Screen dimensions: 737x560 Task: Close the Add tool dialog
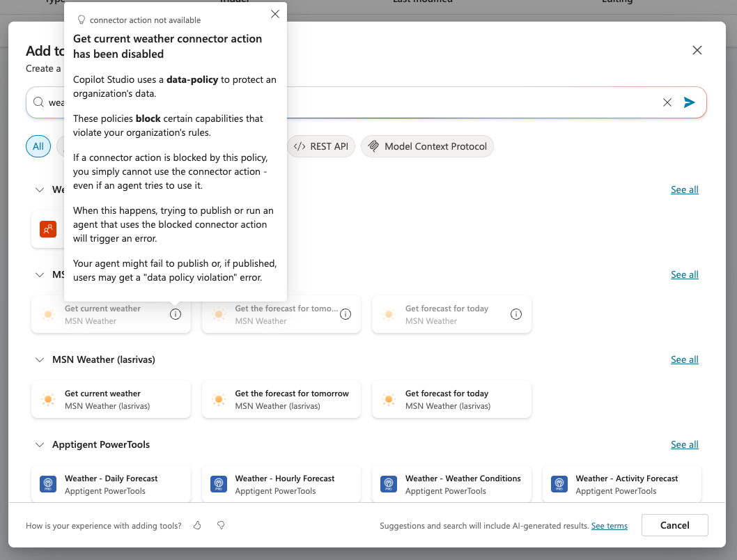(697, 50)
